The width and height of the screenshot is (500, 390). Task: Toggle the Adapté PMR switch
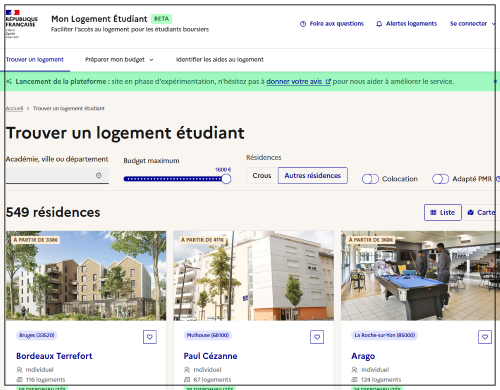click(x=440, y=179)
